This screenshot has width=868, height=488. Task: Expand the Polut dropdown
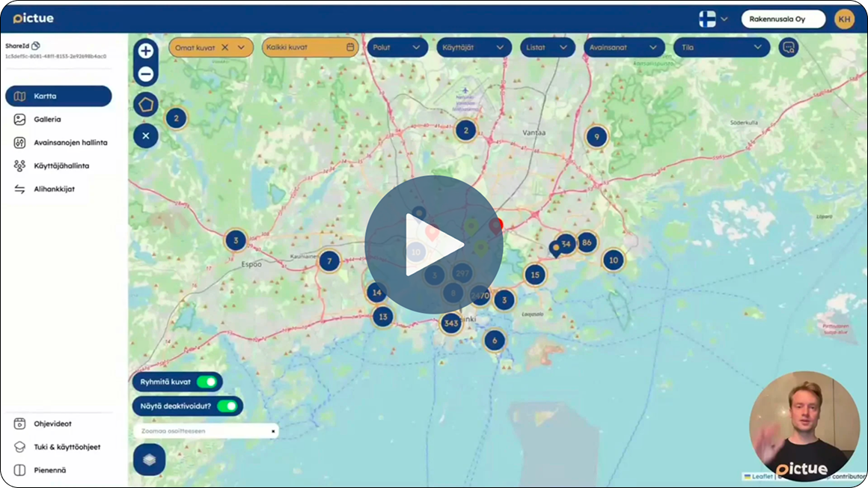397,48
